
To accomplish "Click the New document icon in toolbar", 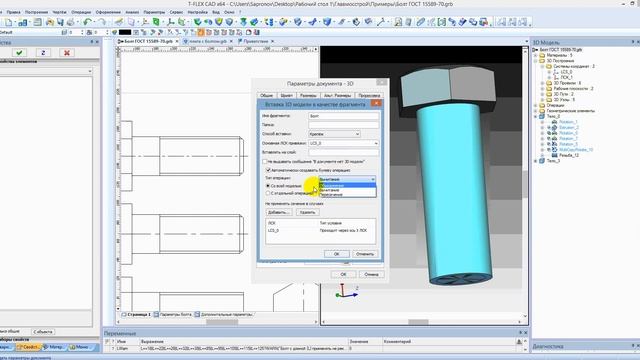I will tap(9, 22).
